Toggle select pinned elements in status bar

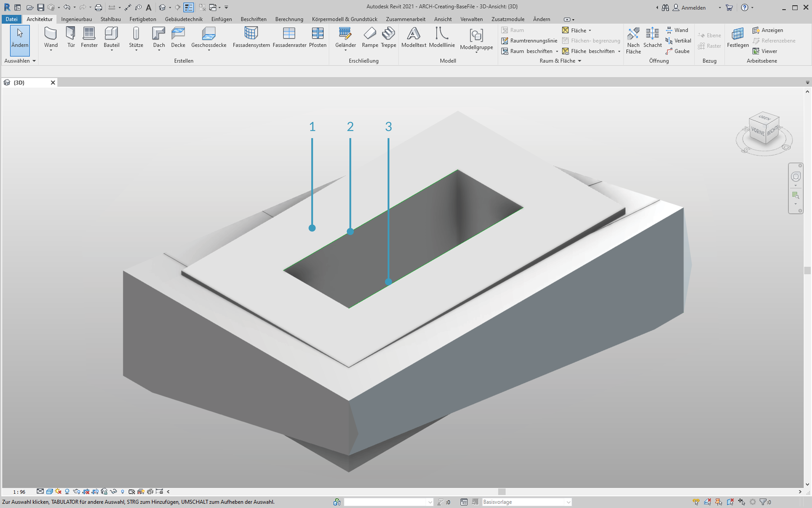tap(719, 502)
